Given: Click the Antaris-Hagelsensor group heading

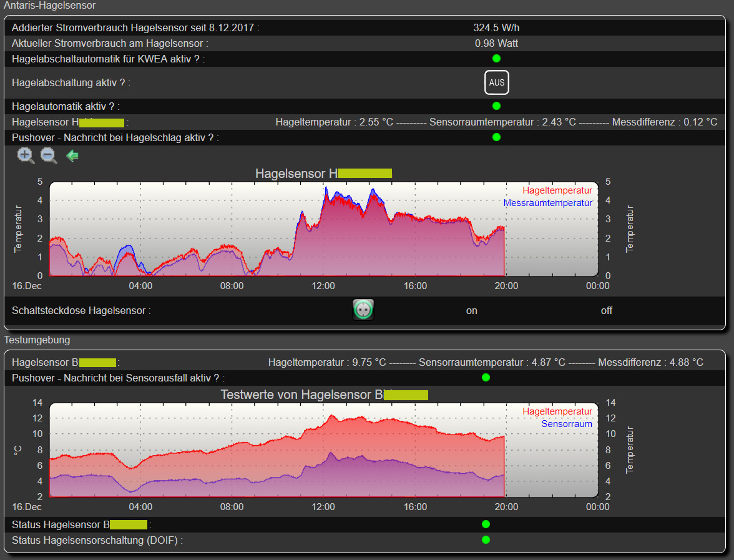Looking at the screenshot, I should click(50, 6).
